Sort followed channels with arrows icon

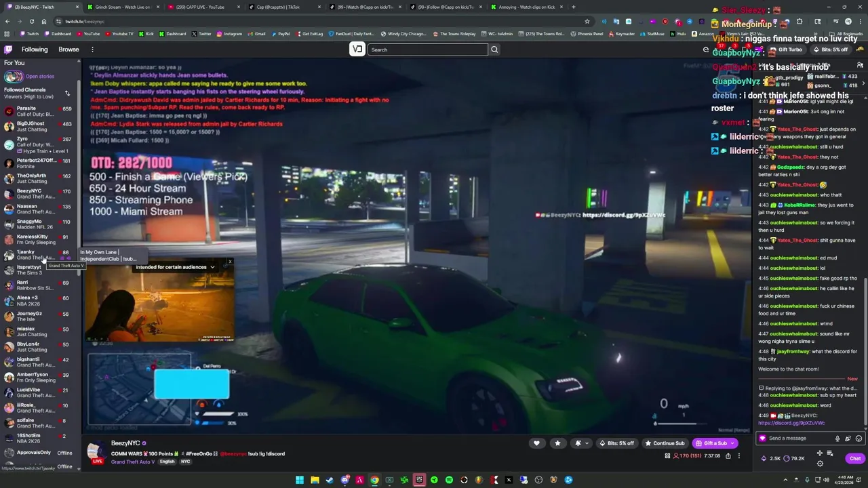[67, 93]
